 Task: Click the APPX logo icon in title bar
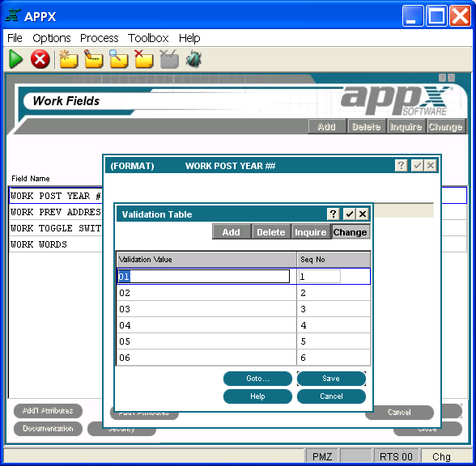[x=13, y=15]
